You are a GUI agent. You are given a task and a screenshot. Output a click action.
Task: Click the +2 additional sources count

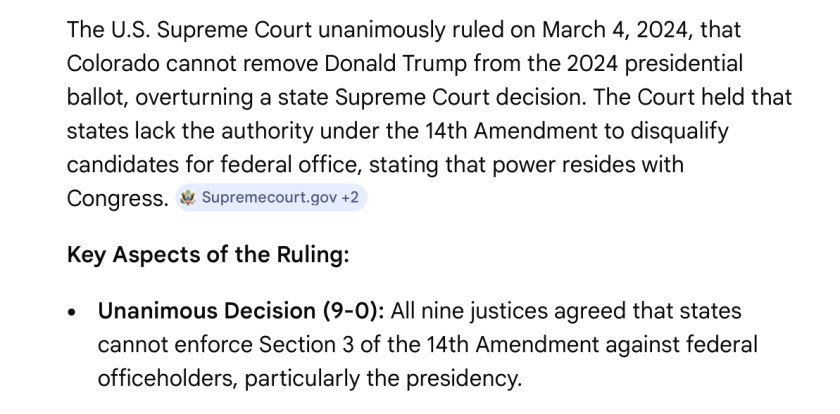point(350,198)
